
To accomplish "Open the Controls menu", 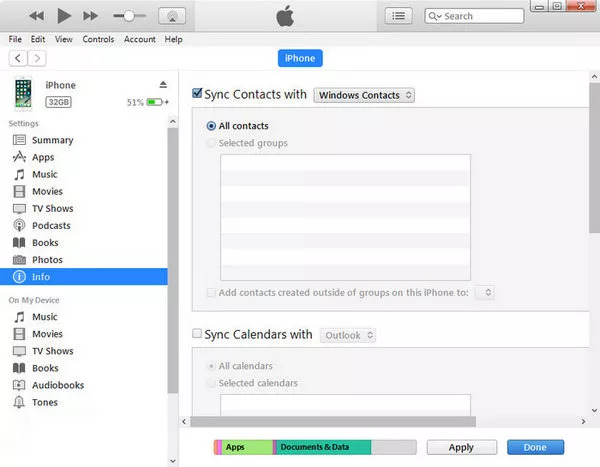I will (x=98, y=39).
